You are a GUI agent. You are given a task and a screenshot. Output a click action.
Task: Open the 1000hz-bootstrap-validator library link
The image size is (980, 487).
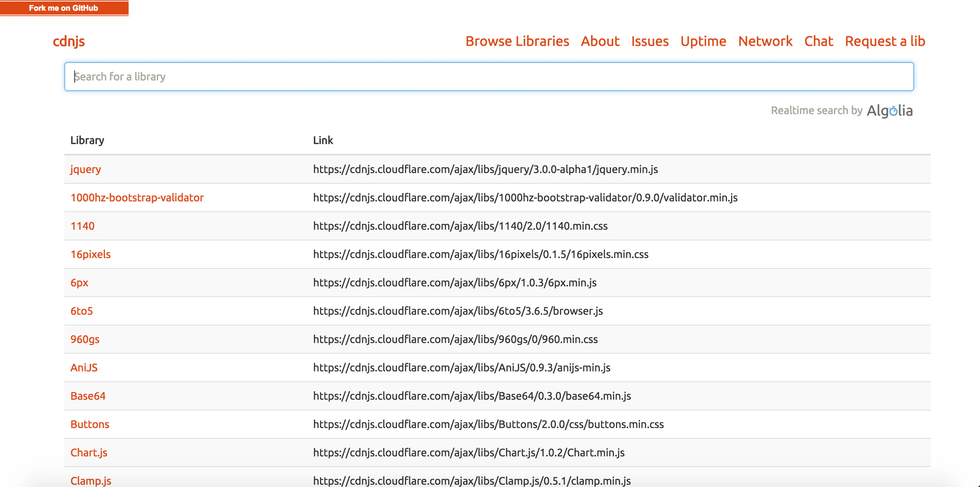[137, 198]
